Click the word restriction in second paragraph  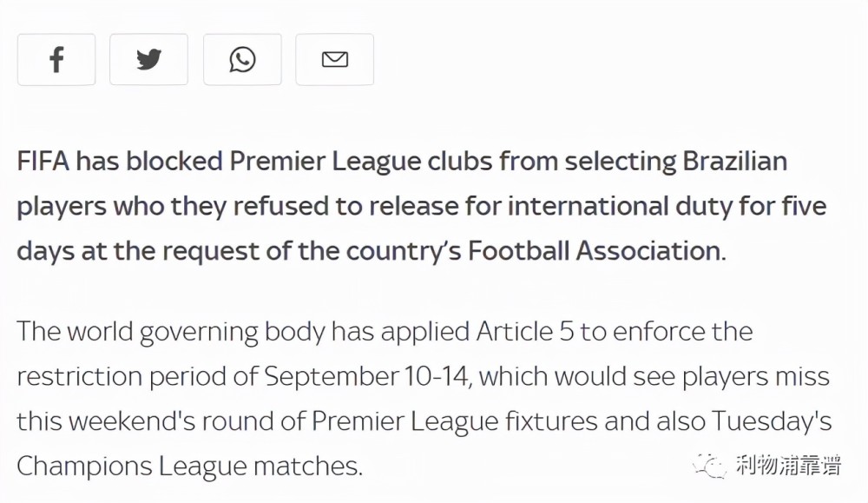click(x=80, y=377)
